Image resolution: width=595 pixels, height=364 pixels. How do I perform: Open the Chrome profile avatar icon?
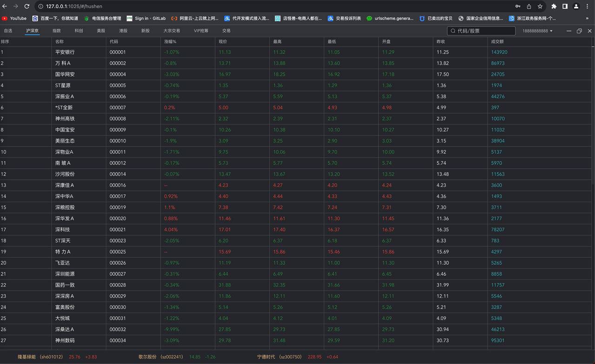tap(576, 6)
